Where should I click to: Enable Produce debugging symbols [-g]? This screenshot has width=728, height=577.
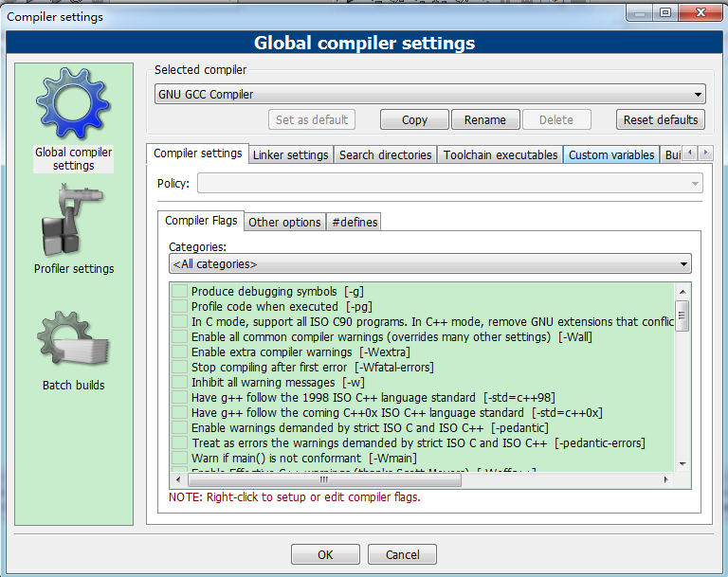pyautogui.click(x=179, y=292)
